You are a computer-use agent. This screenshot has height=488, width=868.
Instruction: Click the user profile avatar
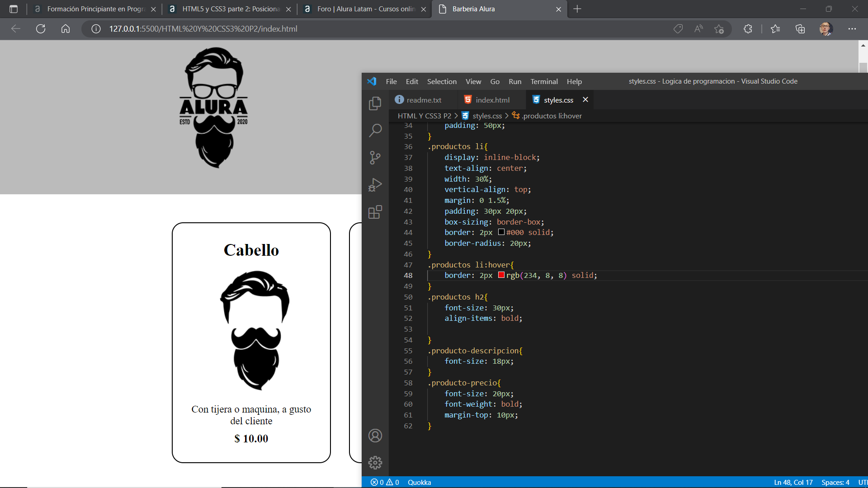click(826, 29)
